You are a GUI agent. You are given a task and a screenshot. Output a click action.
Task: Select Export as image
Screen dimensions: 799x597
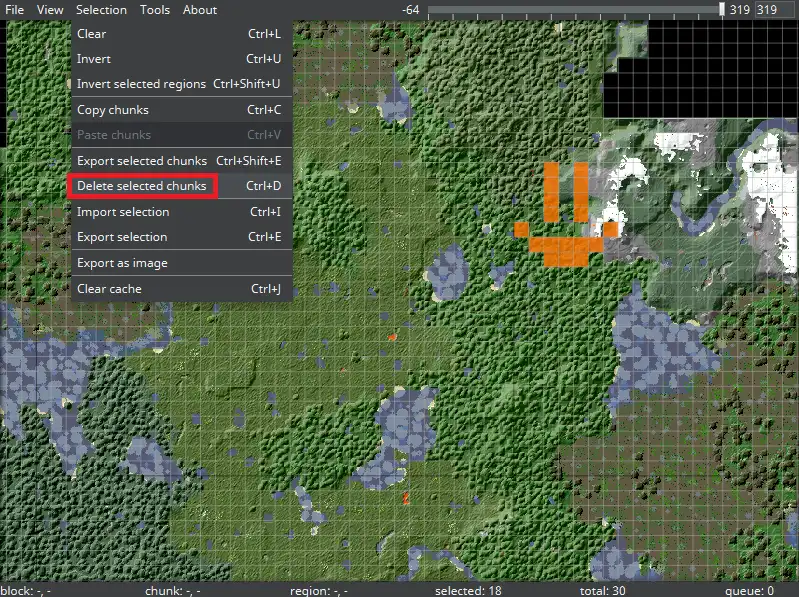click(181, 263)
